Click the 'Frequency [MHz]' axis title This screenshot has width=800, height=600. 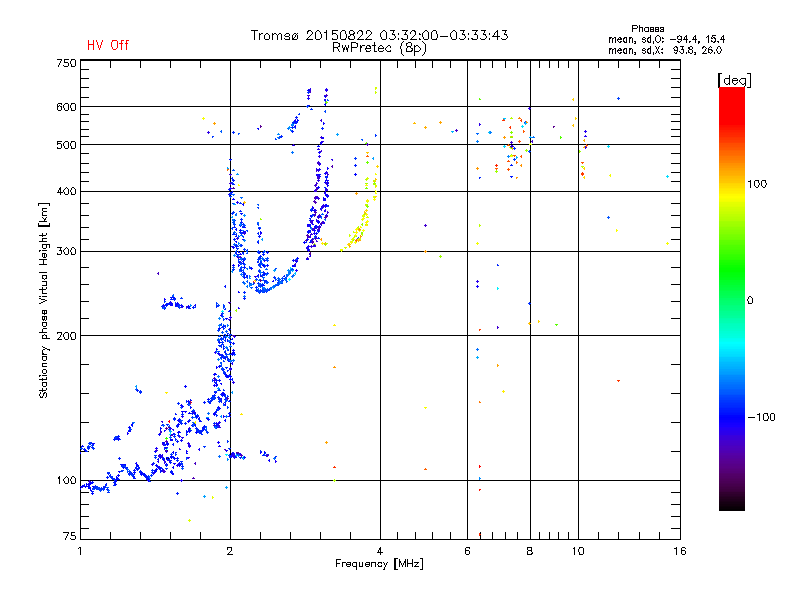379,564
